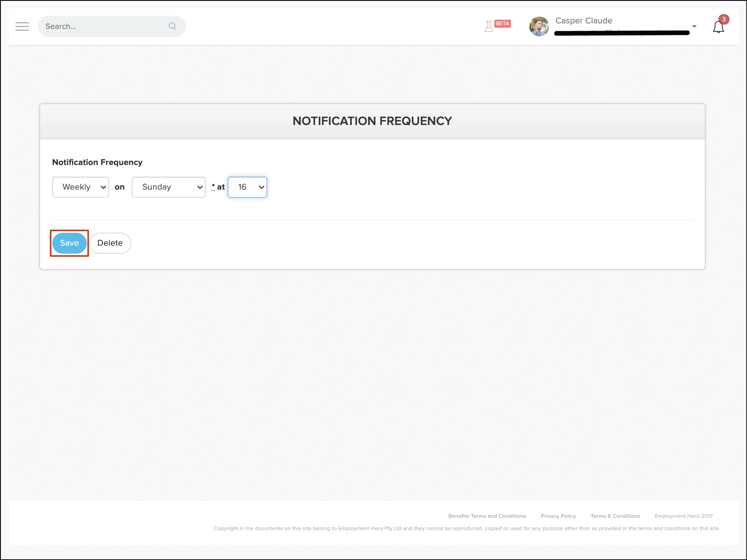Open the hour dropdown showing 16

[x=247, y=187]
